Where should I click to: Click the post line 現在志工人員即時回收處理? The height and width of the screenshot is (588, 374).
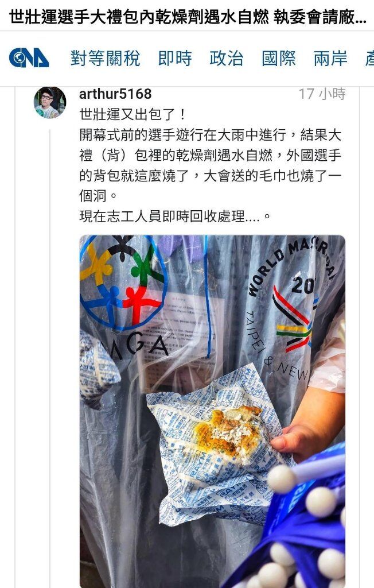click(174, 216)
